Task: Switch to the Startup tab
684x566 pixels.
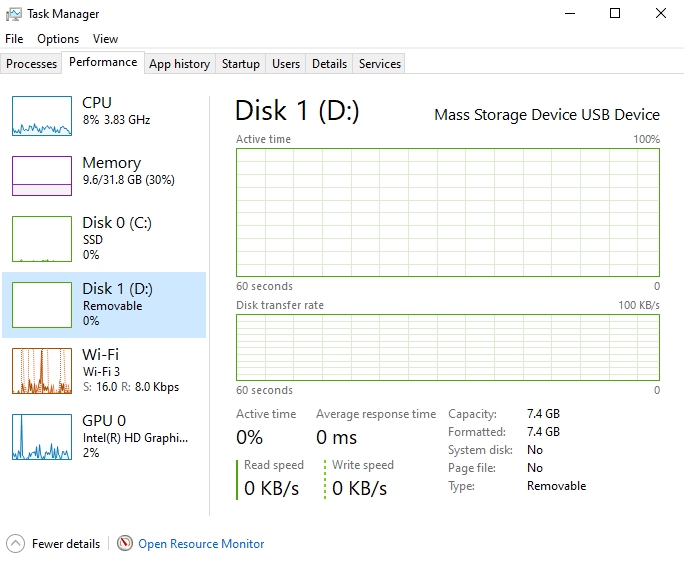Action: (x=241, y=64)
